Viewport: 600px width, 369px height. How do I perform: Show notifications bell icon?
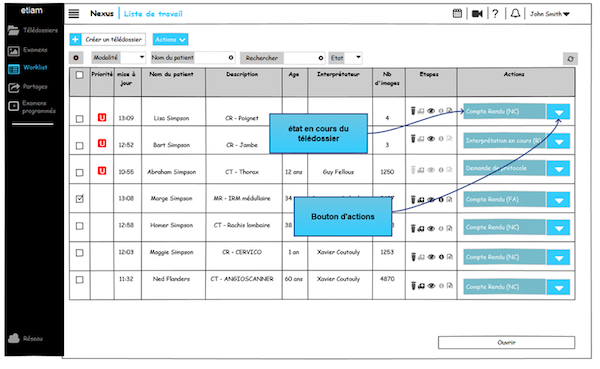pyautogui.click(x=515, y=14)
